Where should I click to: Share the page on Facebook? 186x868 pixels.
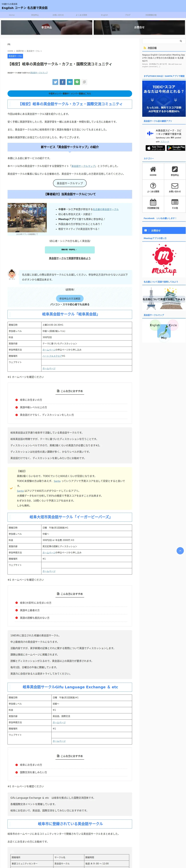coord(62,82)
